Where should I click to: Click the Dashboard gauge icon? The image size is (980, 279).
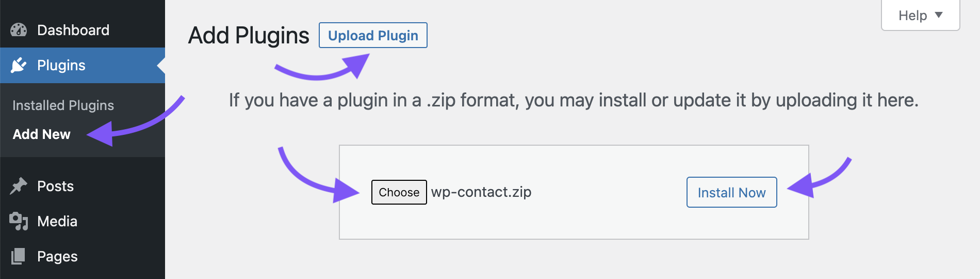click(x=19, y=30)
